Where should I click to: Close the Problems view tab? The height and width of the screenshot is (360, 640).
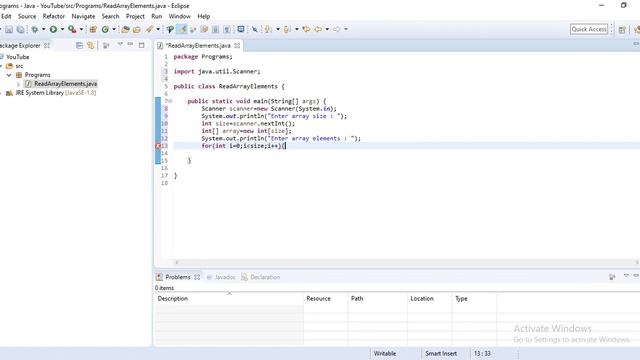[197, 277]
